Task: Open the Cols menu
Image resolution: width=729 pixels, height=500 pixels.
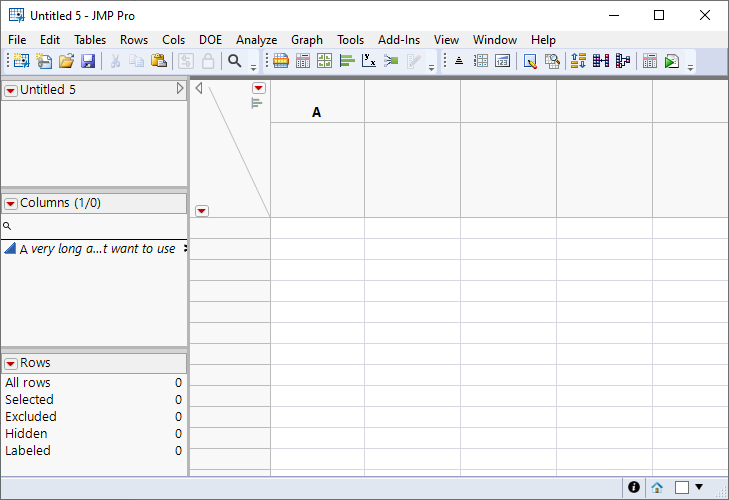Action: click(173, 40)
